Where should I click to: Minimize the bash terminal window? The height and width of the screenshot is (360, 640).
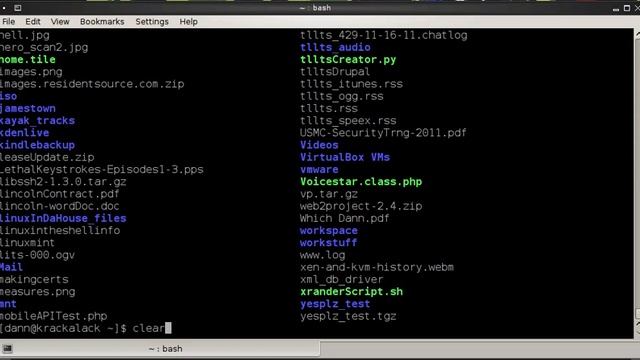pyautogui.click(x=616, y=9)
